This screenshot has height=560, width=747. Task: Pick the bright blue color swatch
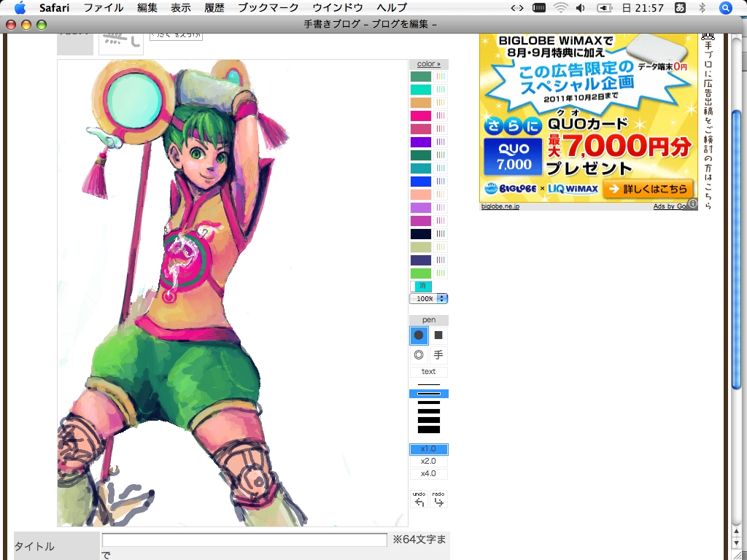click(x=421, y=182)
